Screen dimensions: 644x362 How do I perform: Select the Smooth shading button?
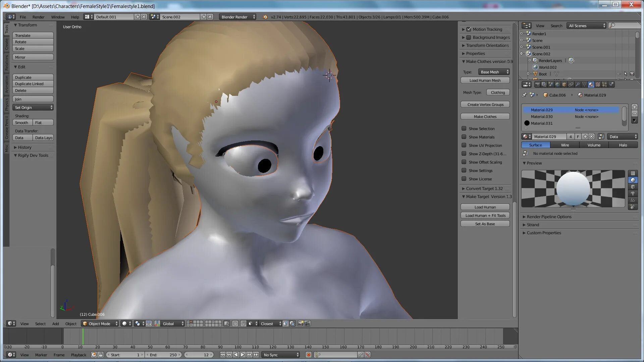pyautogui.click(x=22, y=122)
